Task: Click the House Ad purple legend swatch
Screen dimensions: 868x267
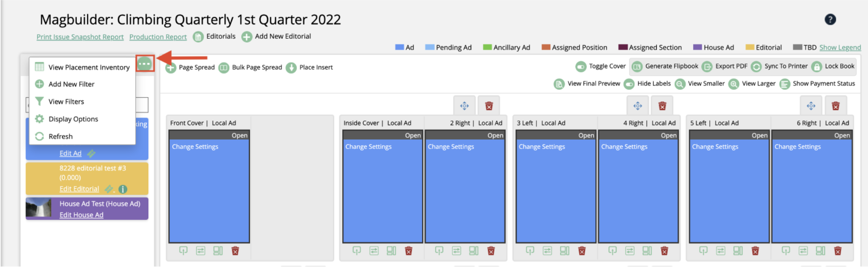Action: (697, 47)
